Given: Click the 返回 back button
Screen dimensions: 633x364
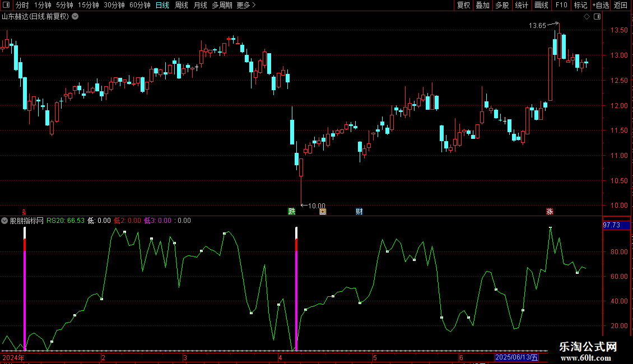Looking at the screenshot, I should (621, 5).
